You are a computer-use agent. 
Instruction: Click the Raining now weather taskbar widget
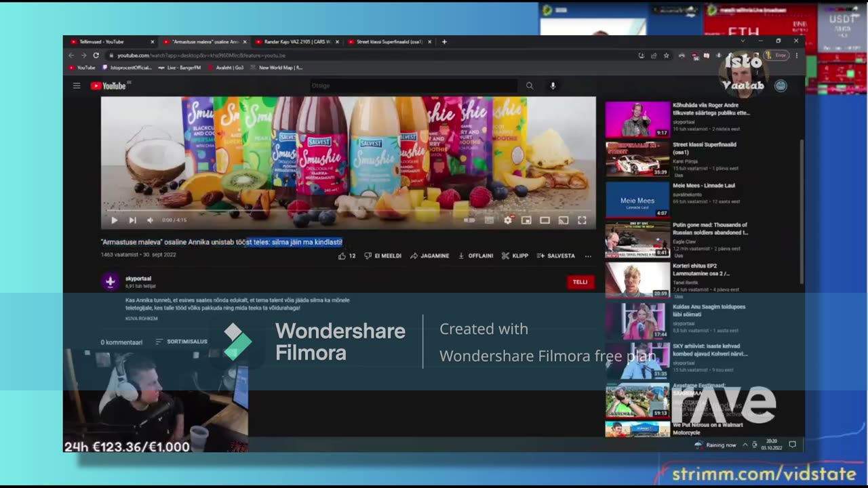pos(715,445)
